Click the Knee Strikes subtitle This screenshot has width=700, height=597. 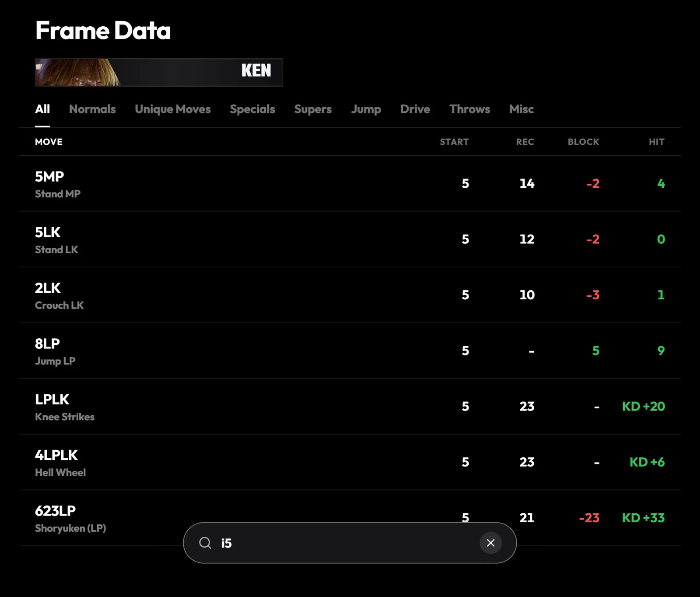click(65, 417)
